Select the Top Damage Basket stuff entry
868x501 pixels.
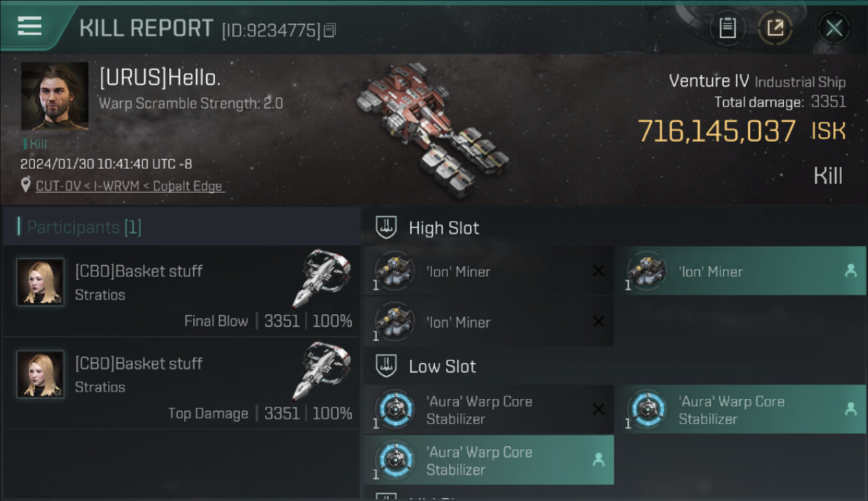tap(181, 383)
